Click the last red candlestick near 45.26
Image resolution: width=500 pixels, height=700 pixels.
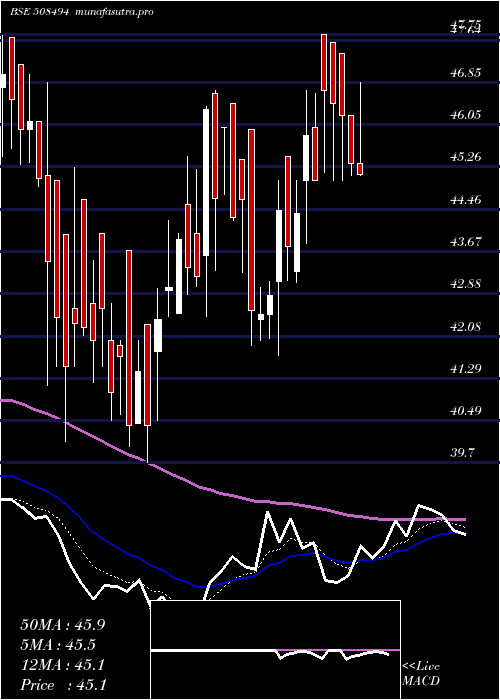tap(360, 169)
